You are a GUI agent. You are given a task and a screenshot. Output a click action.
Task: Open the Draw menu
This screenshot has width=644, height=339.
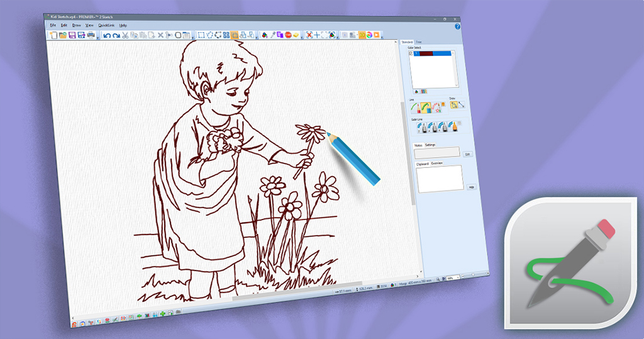coord(76,26)
